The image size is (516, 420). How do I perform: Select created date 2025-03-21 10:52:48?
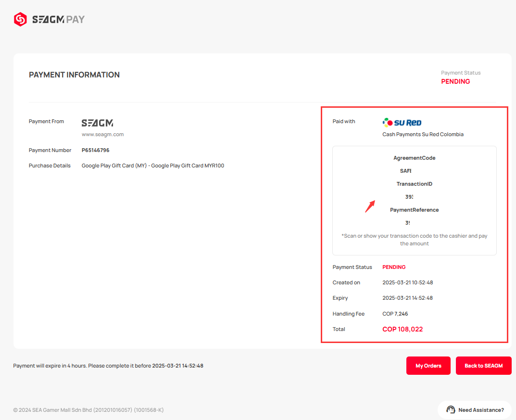pyautogui.click(x=407, y=282)
